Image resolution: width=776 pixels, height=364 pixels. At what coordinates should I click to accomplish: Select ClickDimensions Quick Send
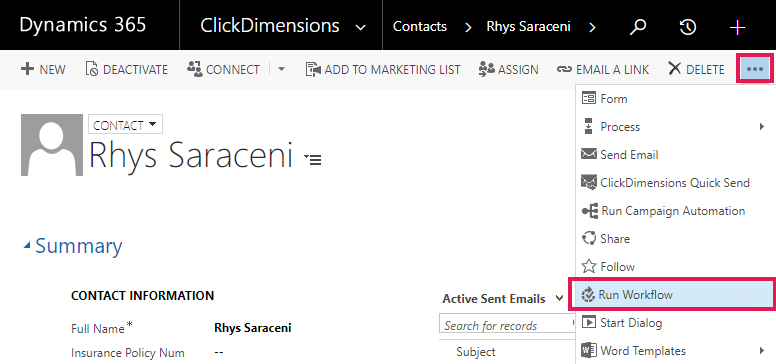[676, 182]
